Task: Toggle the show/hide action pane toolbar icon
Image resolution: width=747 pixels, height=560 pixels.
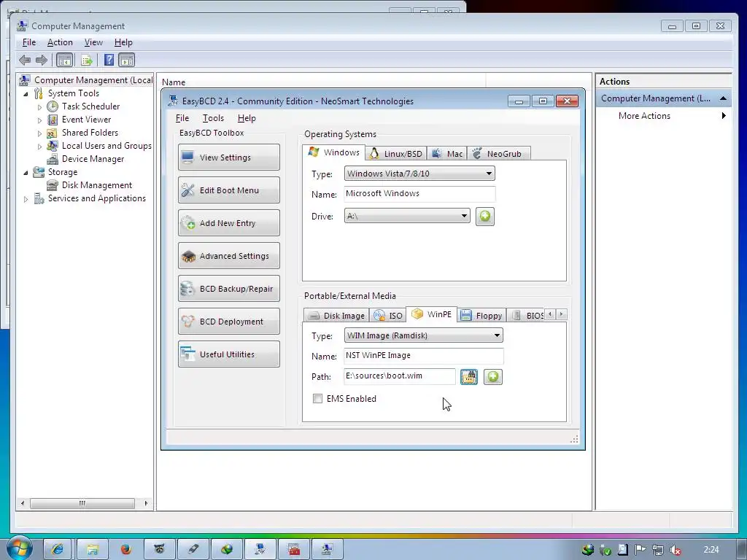Action: click(x=127, y=60)
